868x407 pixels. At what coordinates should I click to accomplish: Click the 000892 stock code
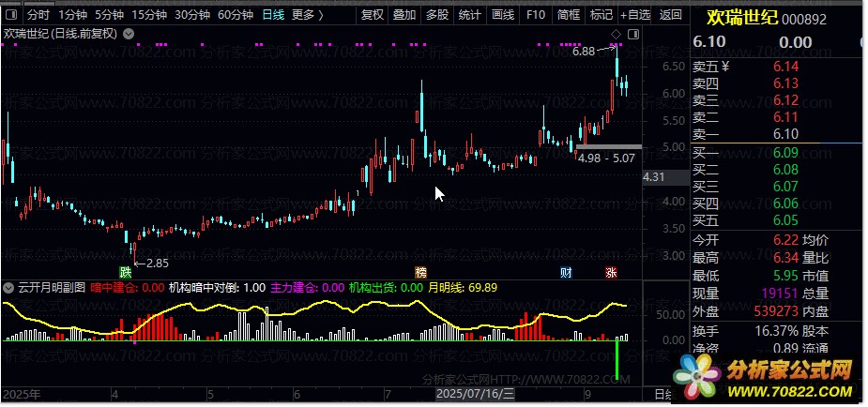pyautogui.click(x=803, y=20)
